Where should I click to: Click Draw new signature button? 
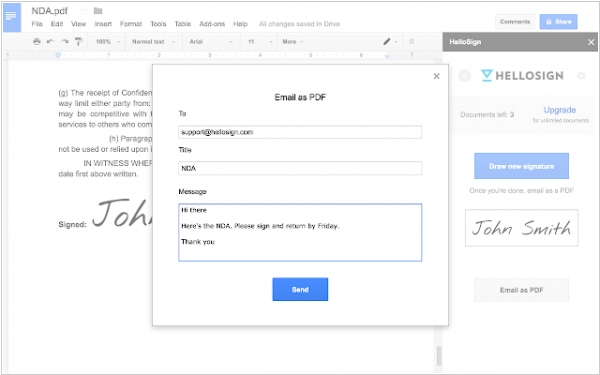click(521, 166)
